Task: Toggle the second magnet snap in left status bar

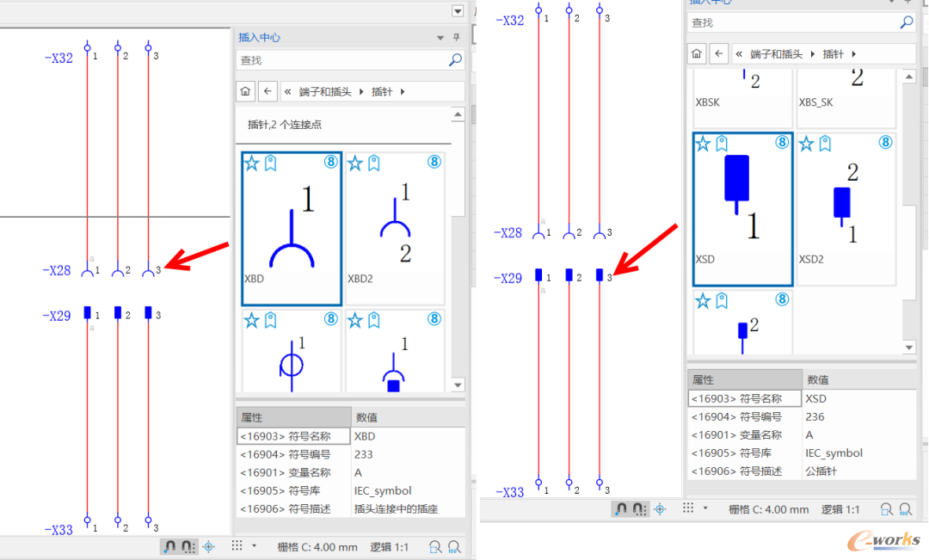Action: 188,546
